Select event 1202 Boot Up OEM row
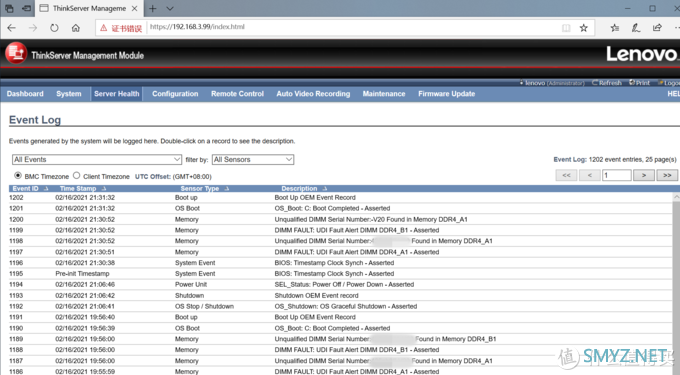 point(340,198)
